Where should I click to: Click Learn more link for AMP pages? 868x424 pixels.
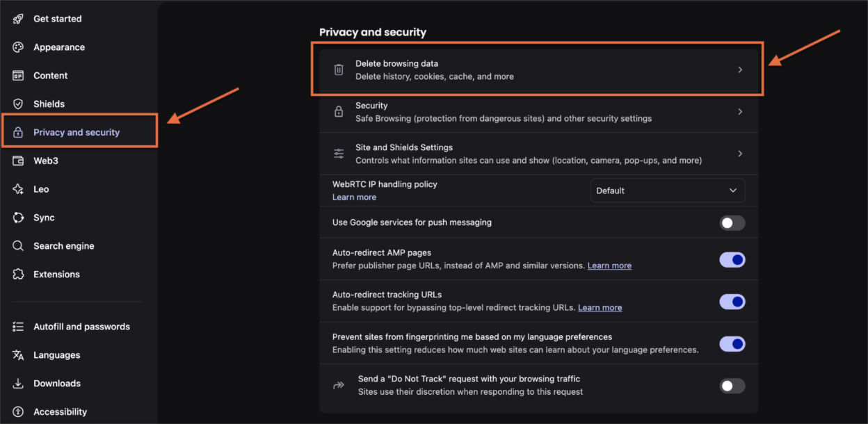609,266
